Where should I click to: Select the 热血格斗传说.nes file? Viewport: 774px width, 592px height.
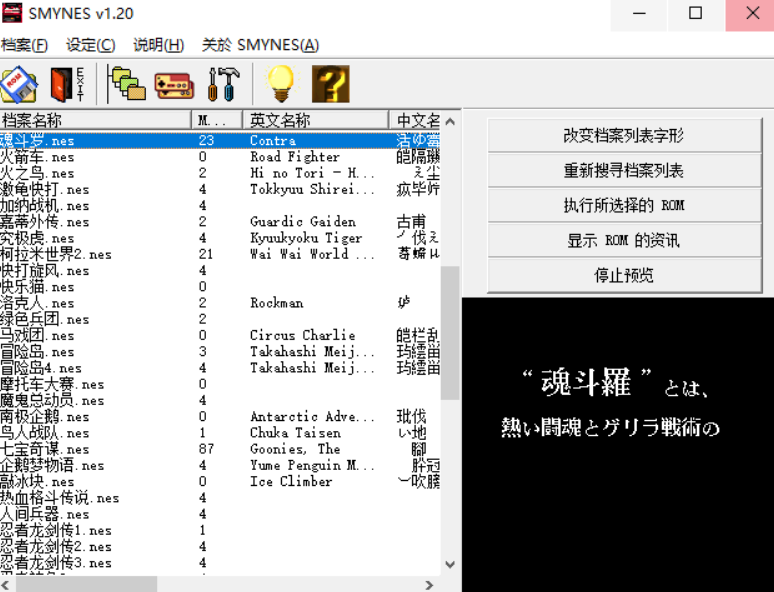(60, 499)
